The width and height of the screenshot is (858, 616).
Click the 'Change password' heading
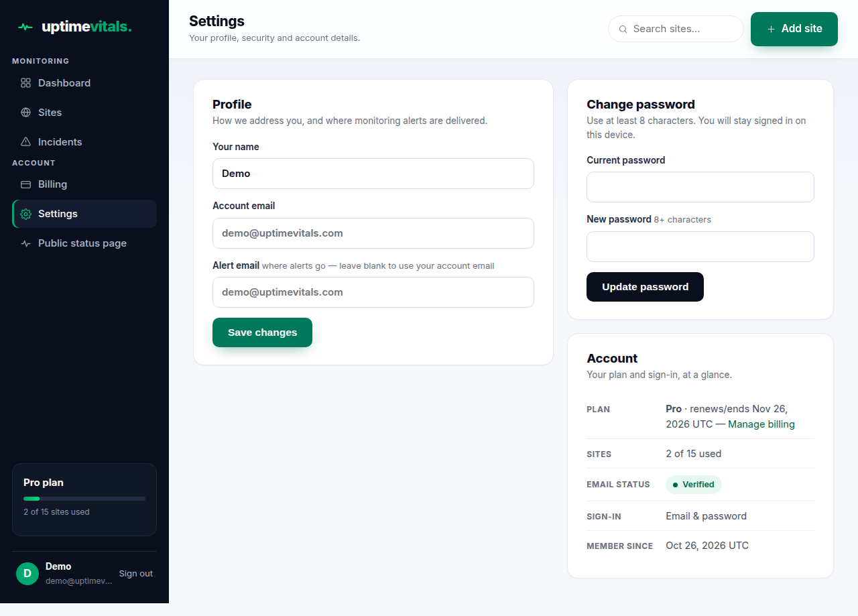[641, 105]
